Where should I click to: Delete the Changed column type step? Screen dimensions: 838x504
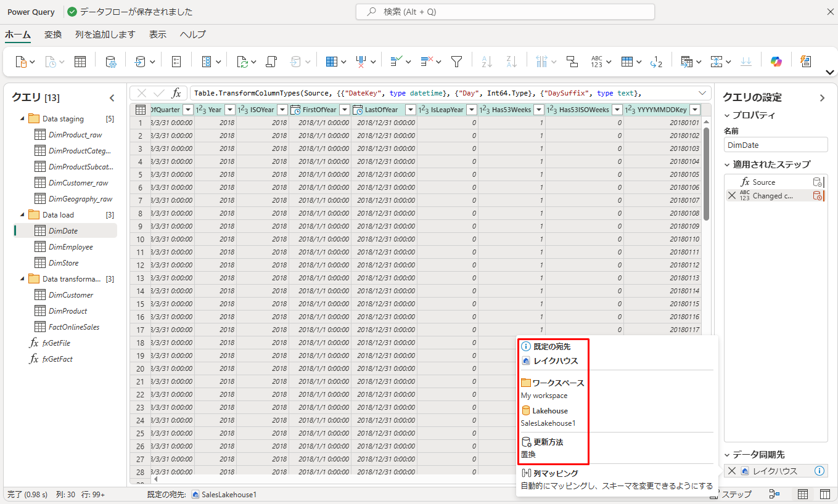[732, 195]
